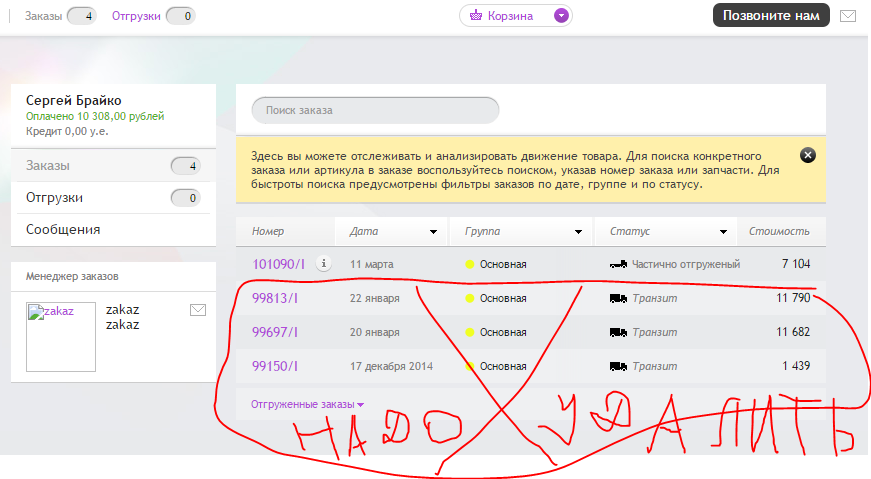Open order 99697/I link

275,332
